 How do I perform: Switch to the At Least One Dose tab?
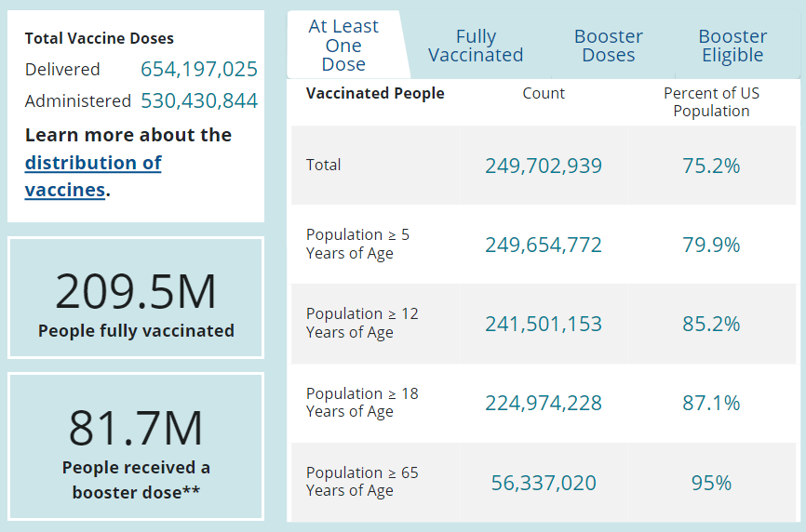(x=343, y=46)
